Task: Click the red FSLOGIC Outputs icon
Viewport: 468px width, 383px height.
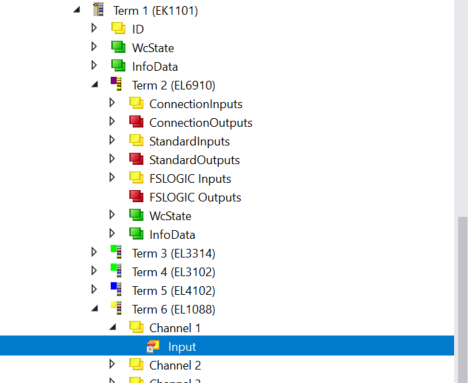Action: (136, 196)
